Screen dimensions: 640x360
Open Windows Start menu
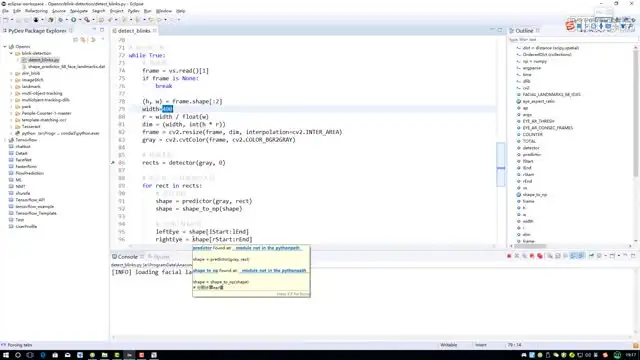click(x=6, y=355)
